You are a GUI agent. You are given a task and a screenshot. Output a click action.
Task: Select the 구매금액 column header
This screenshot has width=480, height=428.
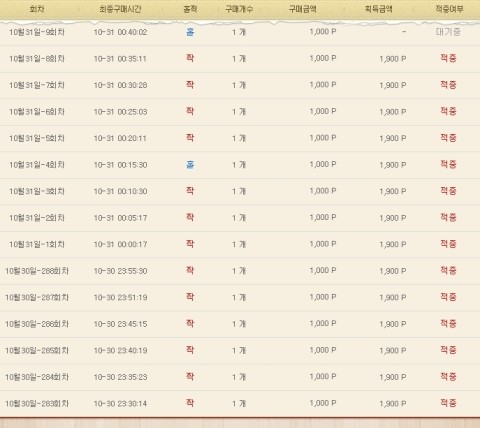click(302, 9)
